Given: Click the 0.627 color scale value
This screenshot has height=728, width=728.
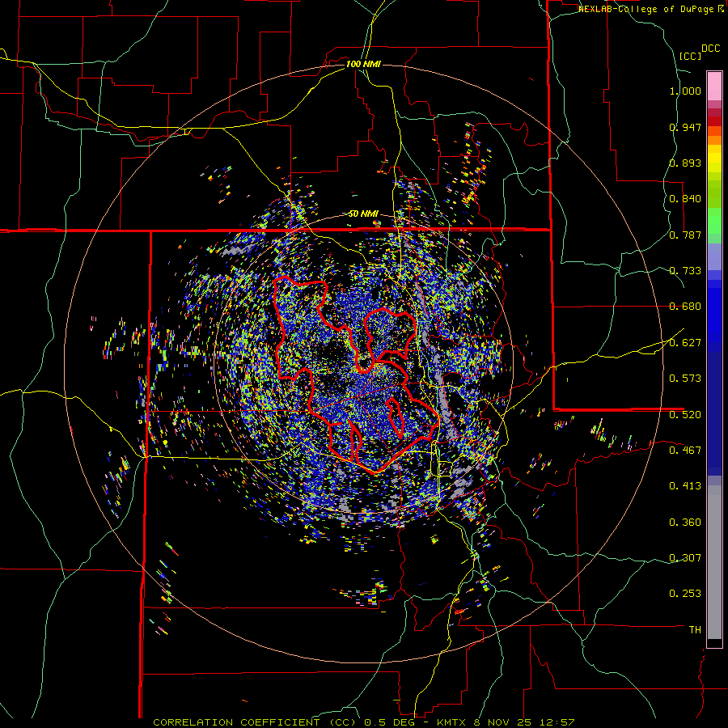Looking at the screenshot, I should 685,343.
